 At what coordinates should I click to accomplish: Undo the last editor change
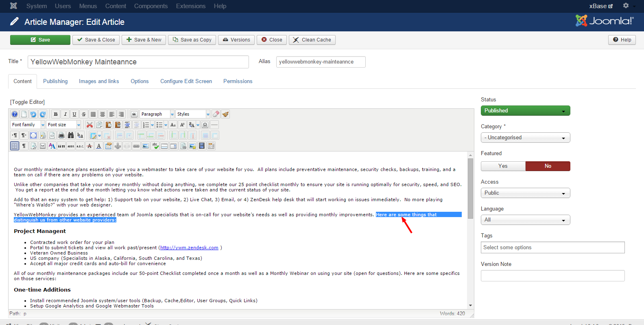tap(33, 114)
